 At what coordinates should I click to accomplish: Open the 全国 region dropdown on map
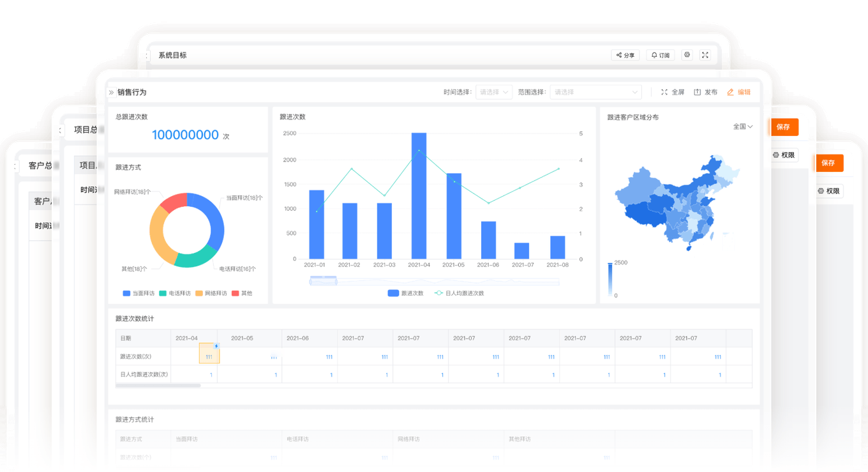(743, 126)
